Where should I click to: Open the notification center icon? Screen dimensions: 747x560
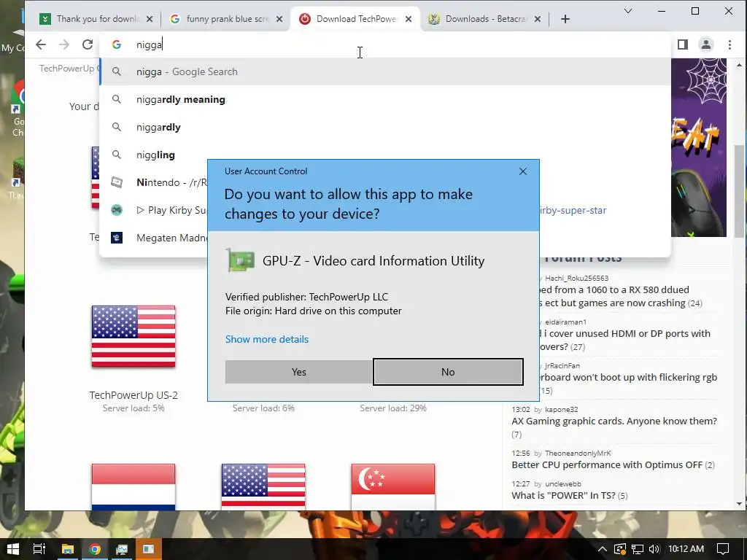pos(723,549)
